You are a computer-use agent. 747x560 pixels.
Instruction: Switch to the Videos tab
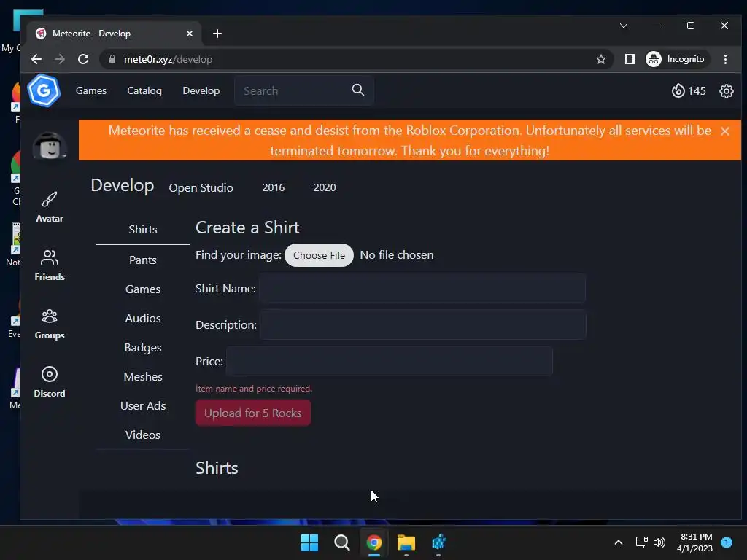143,435
